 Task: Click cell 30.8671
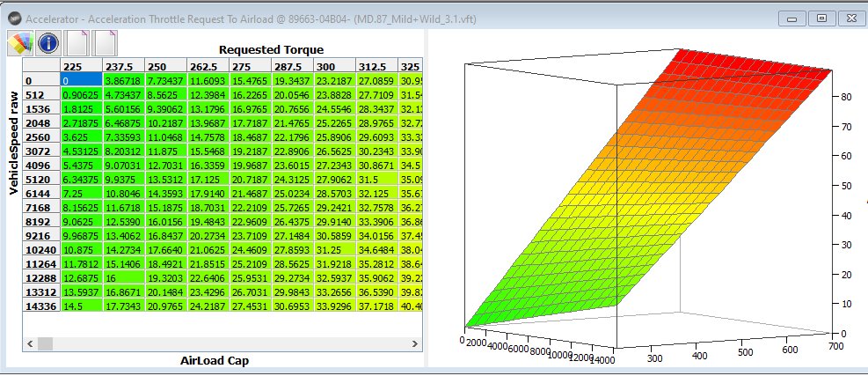click(377, 165)
